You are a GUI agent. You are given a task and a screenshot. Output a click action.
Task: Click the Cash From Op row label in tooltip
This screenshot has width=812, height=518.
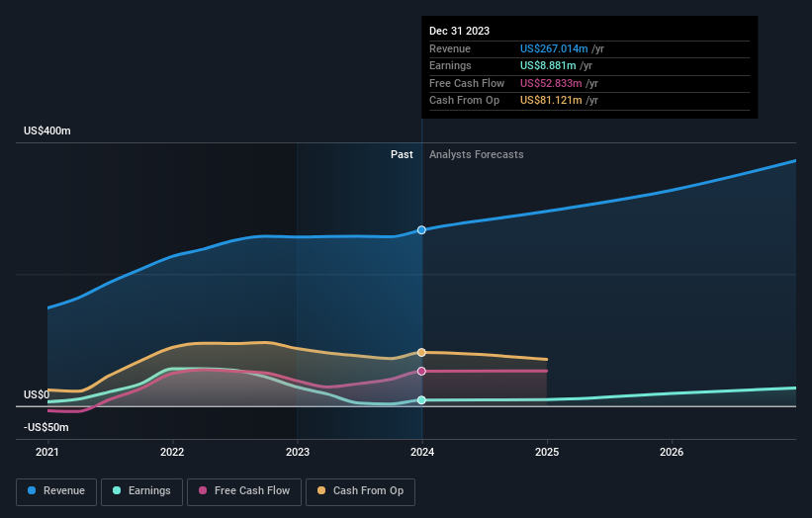[x=465, y=101]
